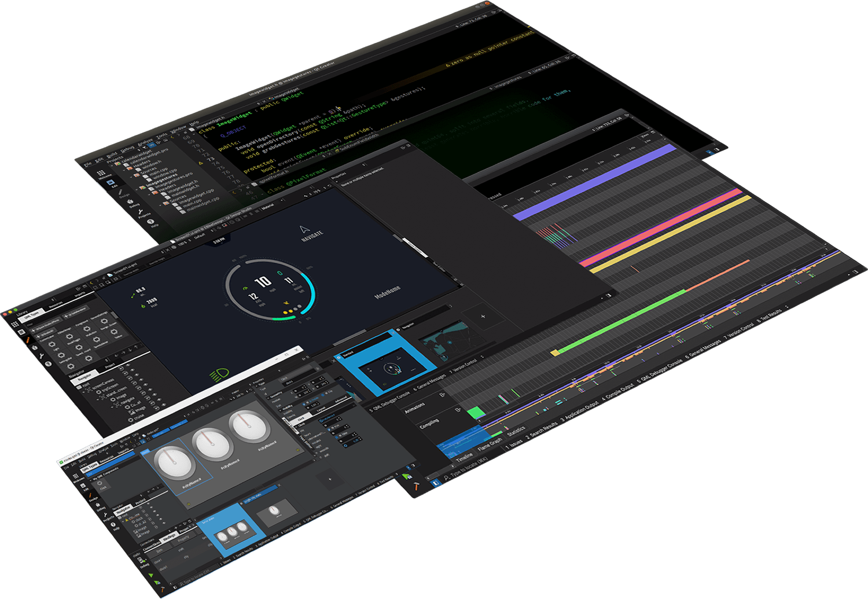868x599 pixels.
Task: Switch to the Flame Graph tab in the profiler
Action: [490, 444]
